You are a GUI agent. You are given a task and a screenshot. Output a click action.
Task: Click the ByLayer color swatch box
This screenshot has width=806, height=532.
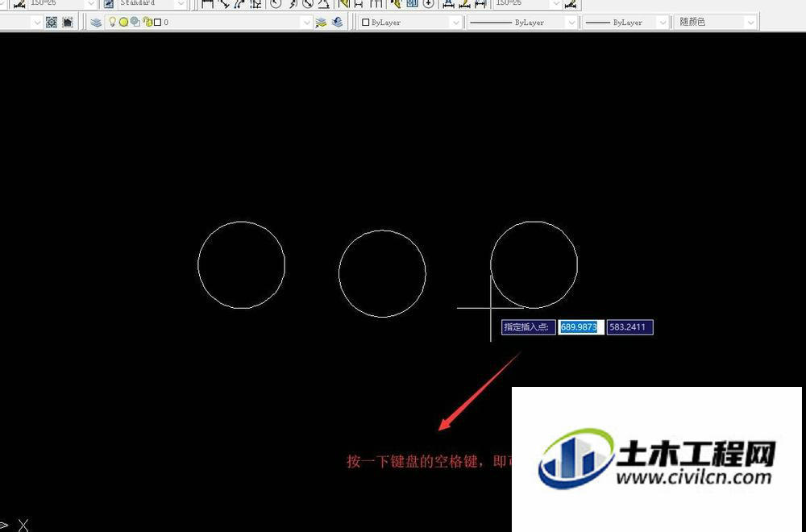[x=365, y=23]
